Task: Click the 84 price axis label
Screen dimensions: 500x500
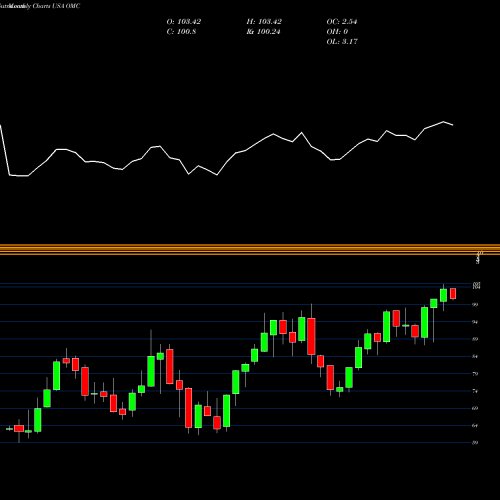Action: point(475,357)
